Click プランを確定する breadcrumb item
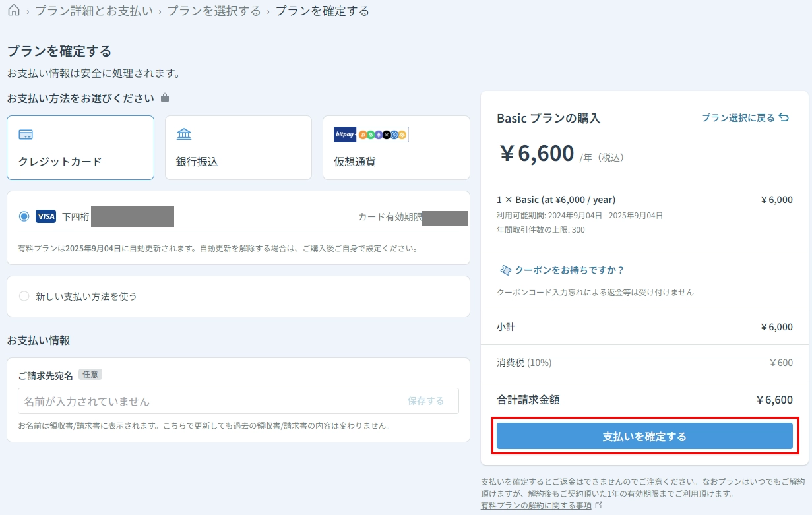The image size is (812, 515). [323, 11]
